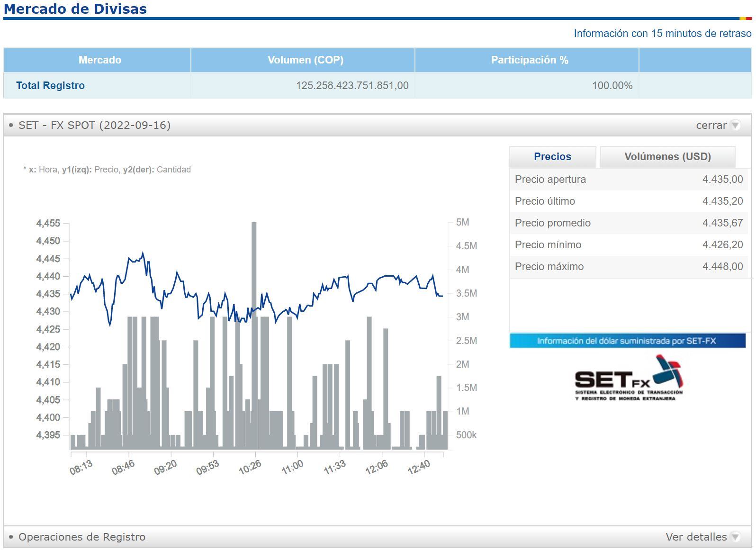The width and height of the screenshot is (756, 551).
Task: Switch to the Volúmenes (USD) tab
Action: 667,157
